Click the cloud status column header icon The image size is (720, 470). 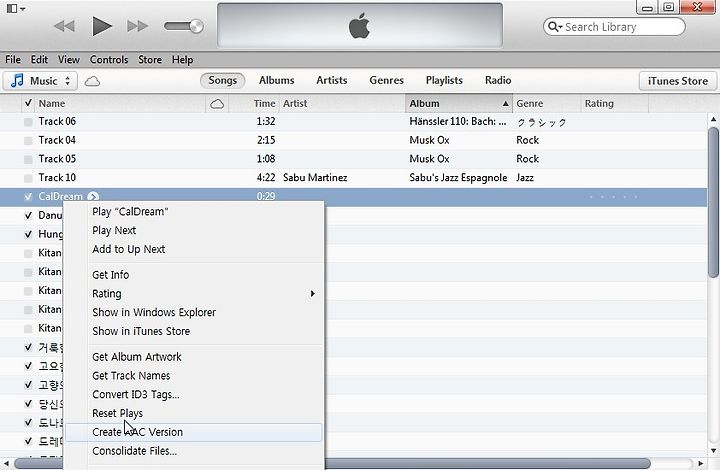[217, 104]
